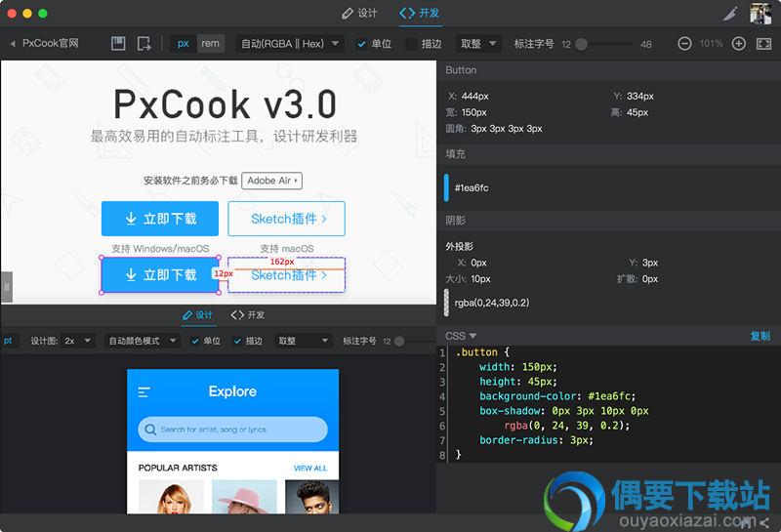Click the background-color: #1ea6fc code line
781x532 pixels.
coord(557,396)
